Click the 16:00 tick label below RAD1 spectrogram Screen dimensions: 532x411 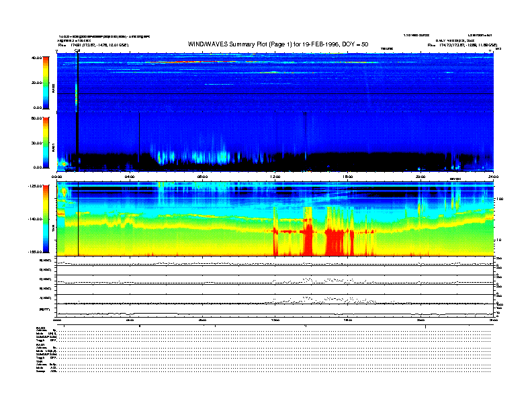tap(348, 177)
